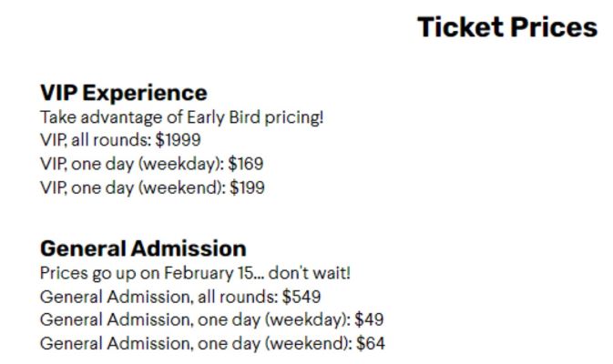Image resolution: width=613 pixels, height=364 pixels.
Task: Click the $1999 VIP price
Action: coord(179,141)
